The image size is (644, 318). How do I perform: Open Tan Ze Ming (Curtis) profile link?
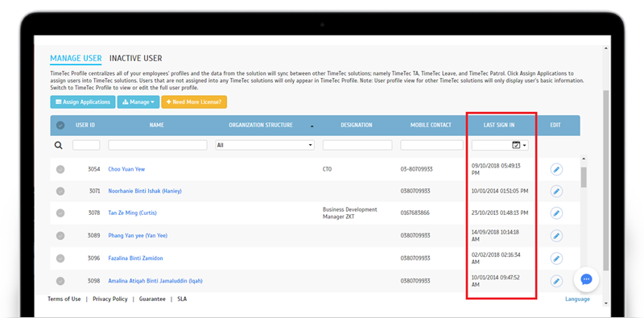point(132,213)
